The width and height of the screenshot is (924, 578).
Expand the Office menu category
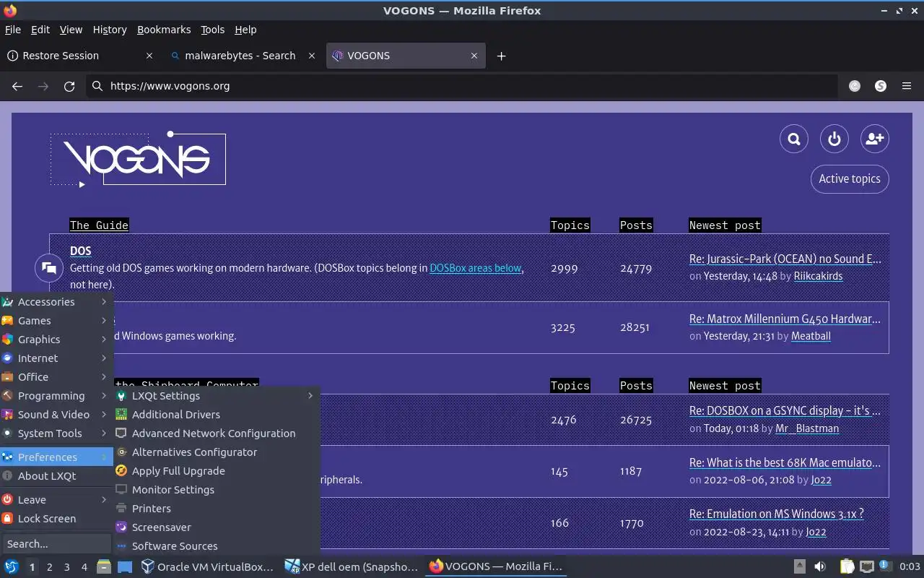pos(56,377)
